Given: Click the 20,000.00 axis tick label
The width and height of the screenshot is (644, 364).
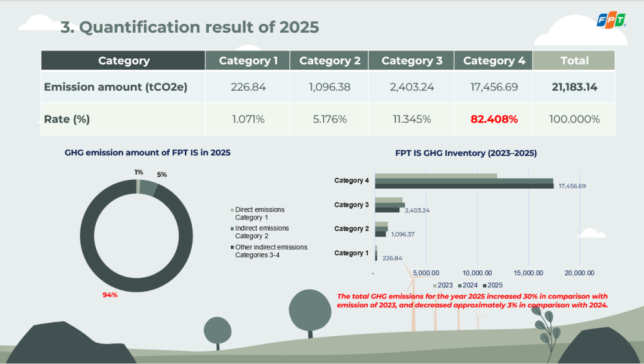Looking at the screenshot, I should pyautogui.click(x=579, y=273).
